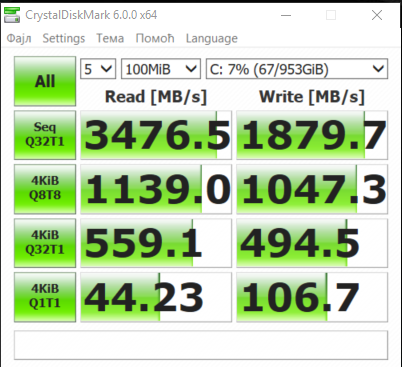Expand the drive dropdown showing C: 7%
402x367 pixels.
[297, 69]
